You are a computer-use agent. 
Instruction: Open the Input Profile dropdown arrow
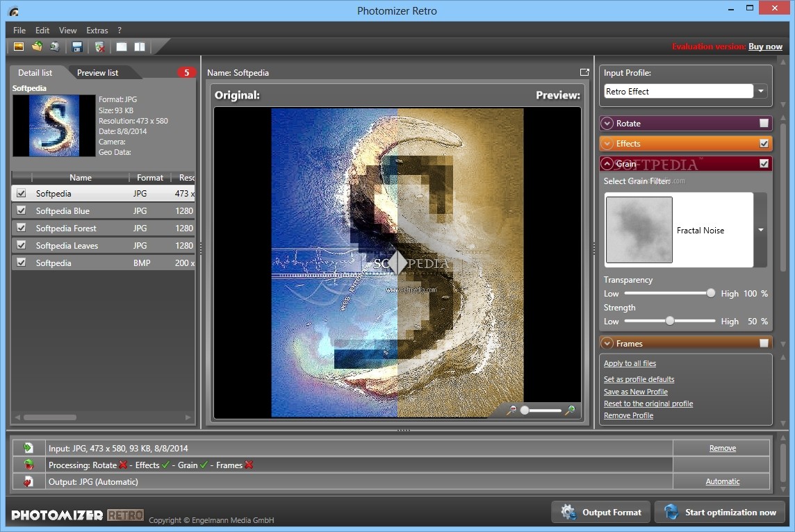[x=761, y=91]
